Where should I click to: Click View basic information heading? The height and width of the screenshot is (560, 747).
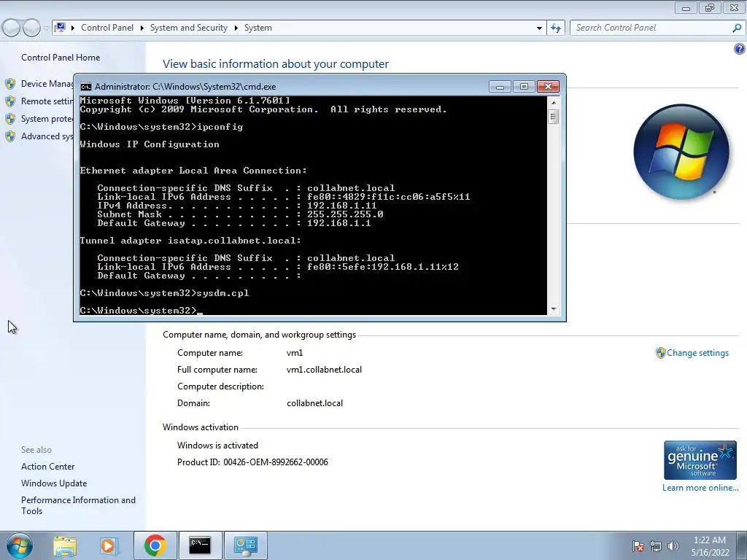click(x=275, y=64)
